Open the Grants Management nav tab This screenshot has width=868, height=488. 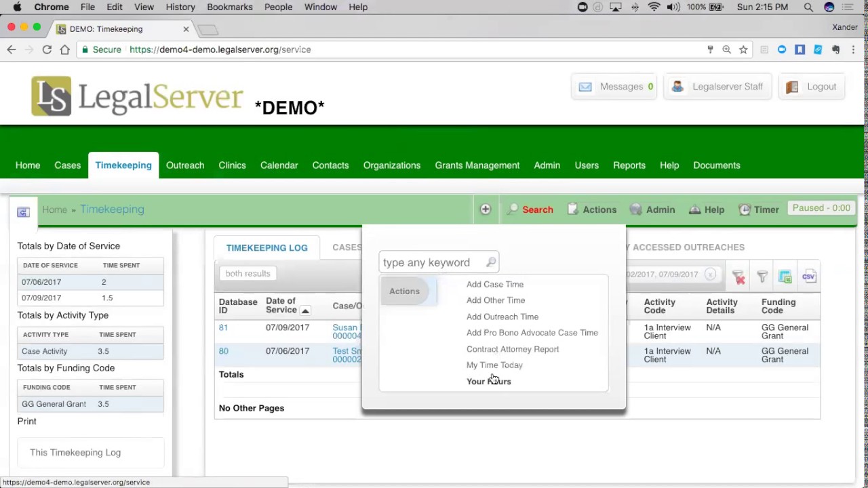pos(477,165)
